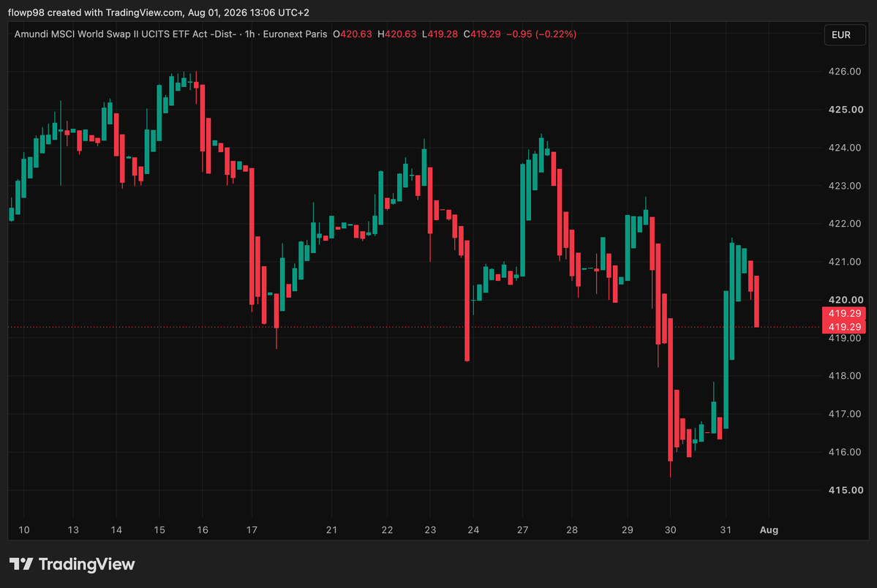Click the EUR currency button
877x588 pixels.
(x=845, y=34)
